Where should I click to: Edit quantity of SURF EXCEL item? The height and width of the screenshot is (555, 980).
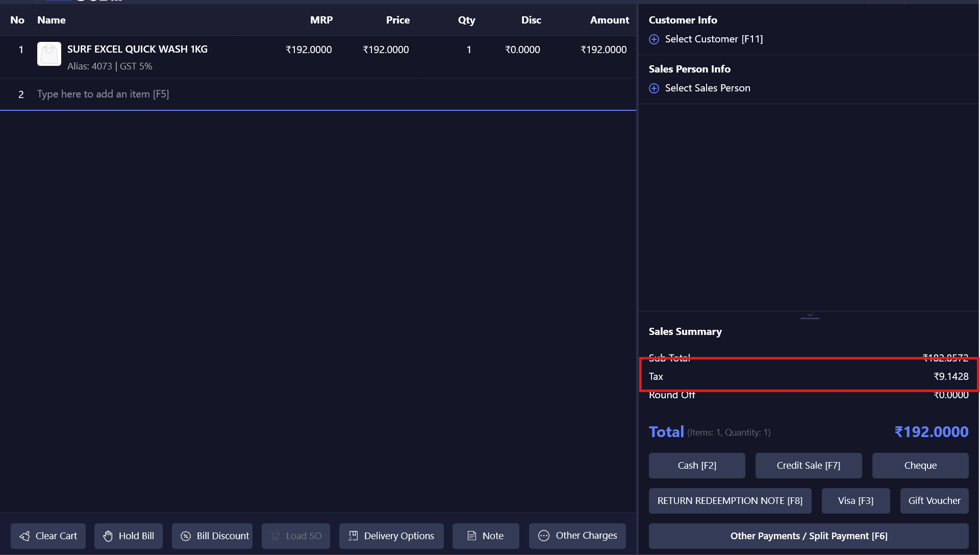coord(468,50)
